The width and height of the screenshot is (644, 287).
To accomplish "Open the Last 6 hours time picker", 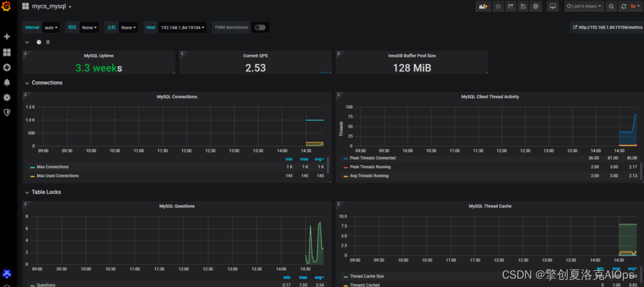I will click(583, 6).
